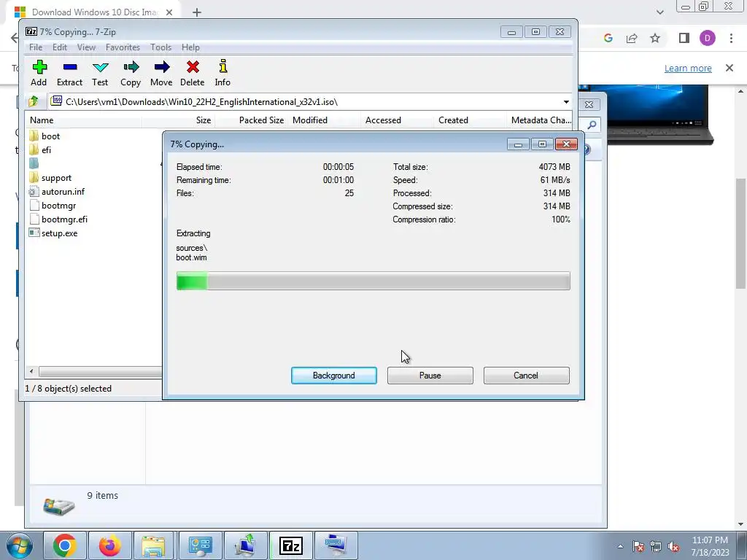This screenshot has width=747, height=560.
Task: Click the Add toolbar icon in 7-Zip
Action: (x=39, y=73)
